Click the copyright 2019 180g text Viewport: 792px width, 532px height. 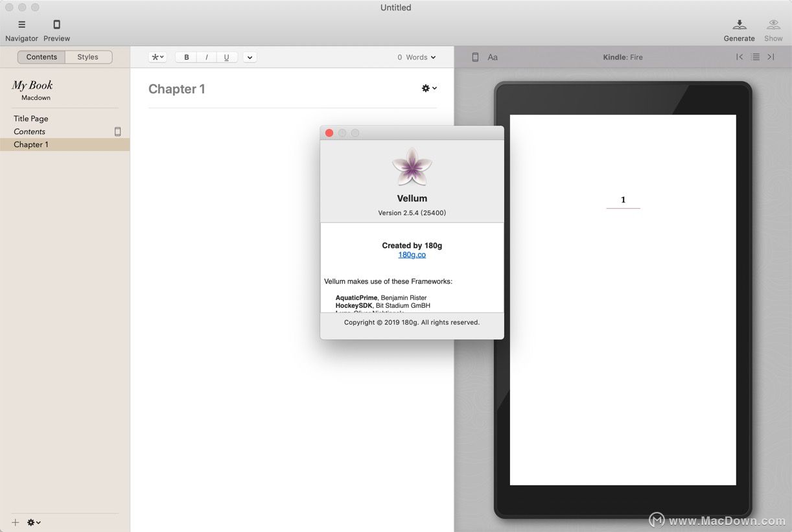click(x=412, y=322)
